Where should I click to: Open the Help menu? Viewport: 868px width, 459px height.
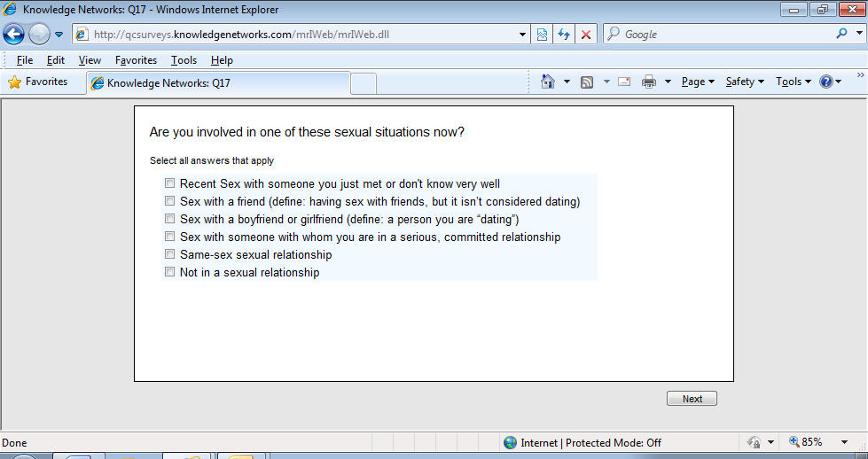point(222,59)
